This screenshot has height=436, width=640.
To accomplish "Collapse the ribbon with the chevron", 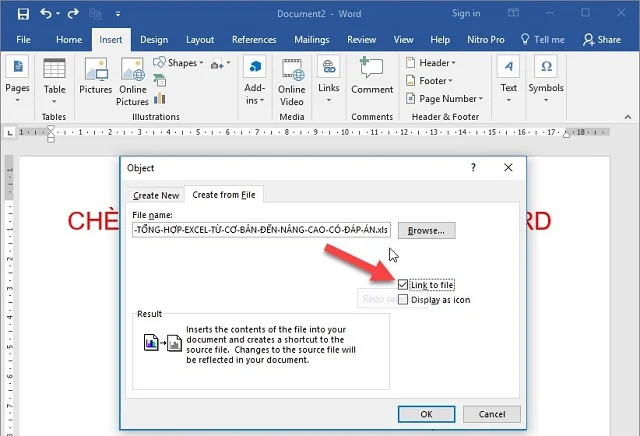I will point(628,117).
